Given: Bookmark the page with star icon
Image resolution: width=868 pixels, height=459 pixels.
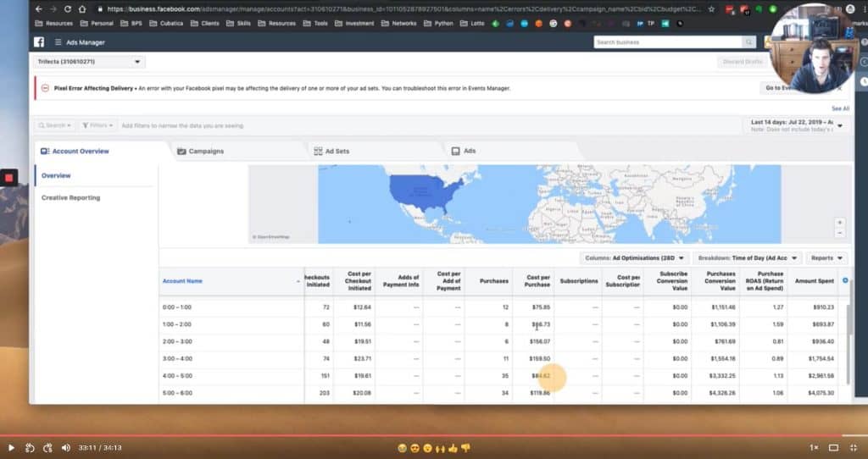Looking at the screenshot, I should (711, 8).
